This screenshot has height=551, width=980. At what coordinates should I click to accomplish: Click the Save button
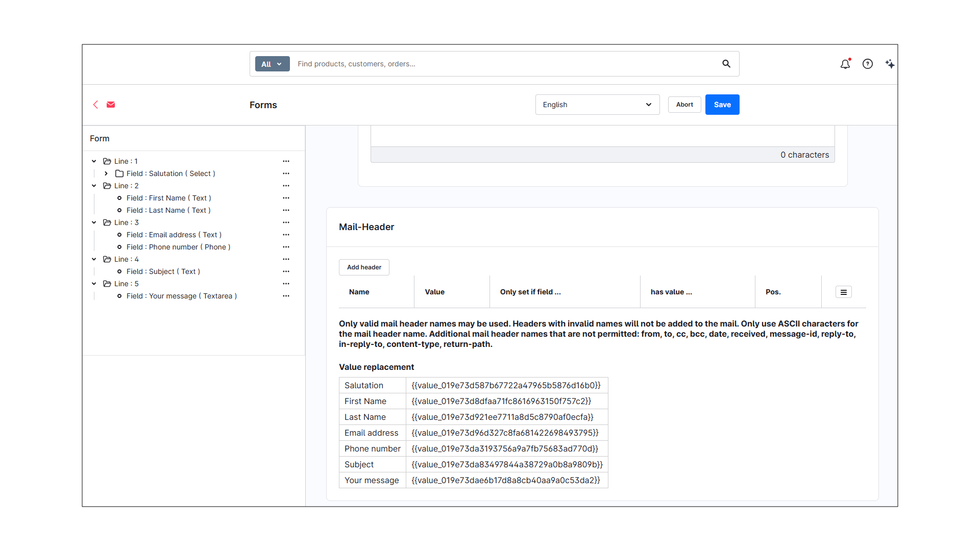pyautogui.click(x=722, y=105)
